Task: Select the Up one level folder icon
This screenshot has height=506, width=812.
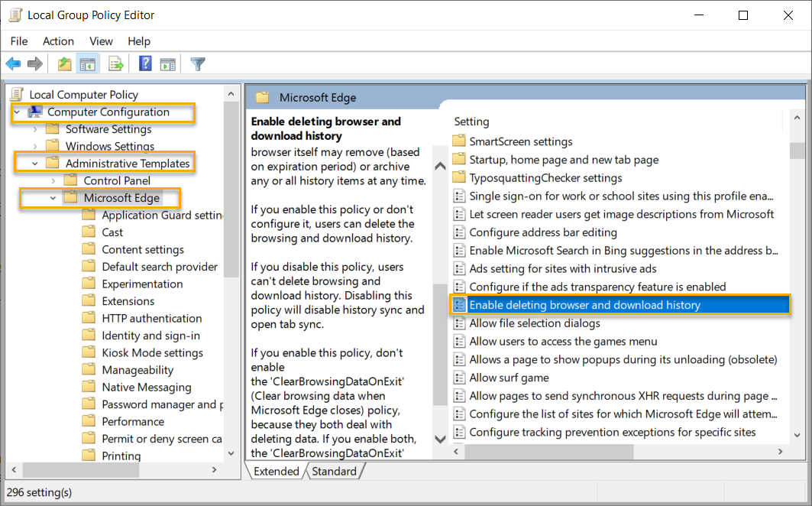Action: pyautogui.click(x=64, y=63)
